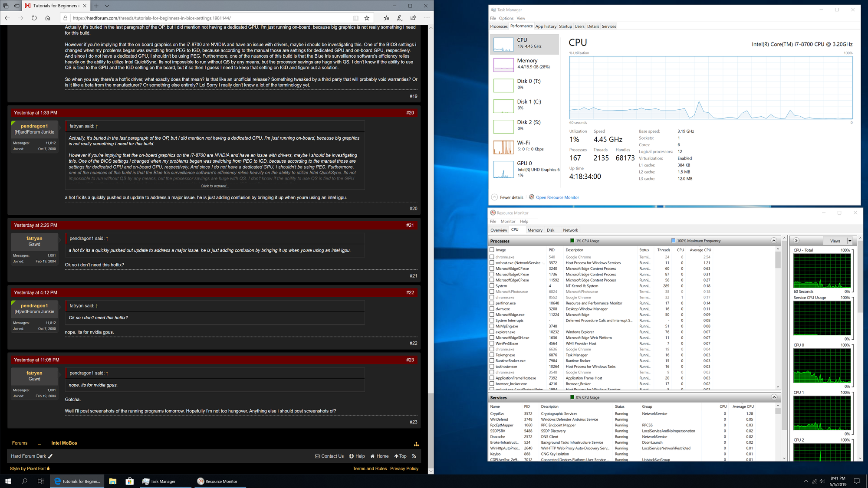Click the Edge address bar URL
Image resolution: width=868 pixels, height=488 pixels.
click(x=152, y=18)
